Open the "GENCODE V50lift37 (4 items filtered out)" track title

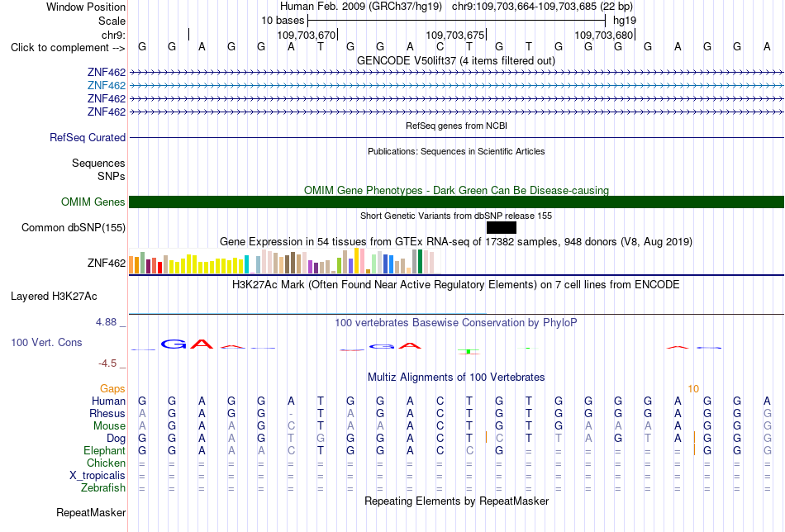tap(455, 60)
